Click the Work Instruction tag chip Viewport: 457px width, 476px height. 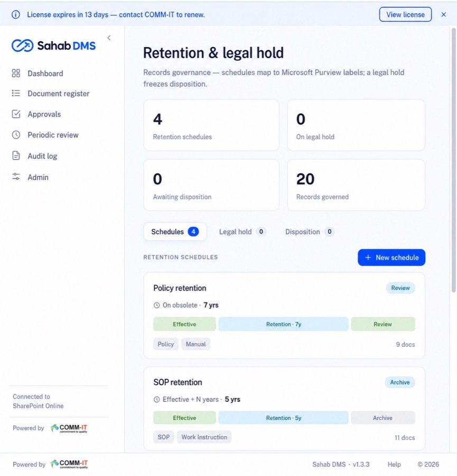tap(204, 437)
